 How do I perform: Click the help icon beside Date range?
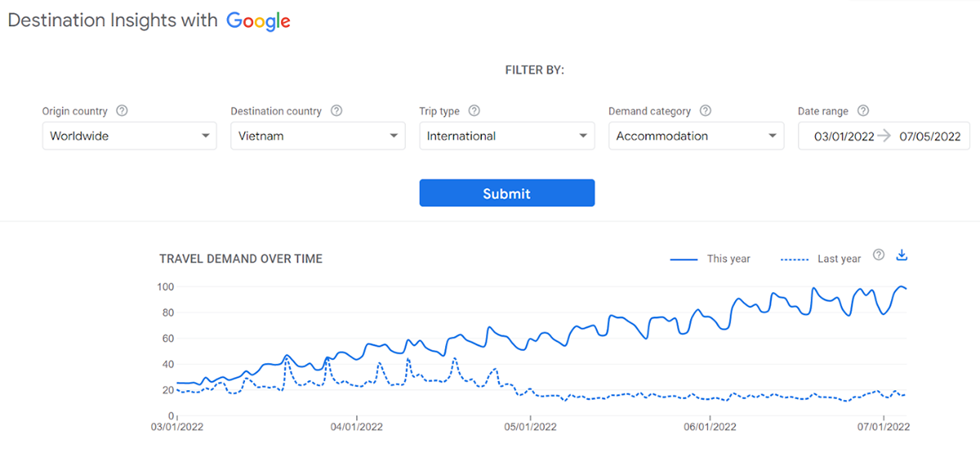pyautogui.click(x=863, y=111)
